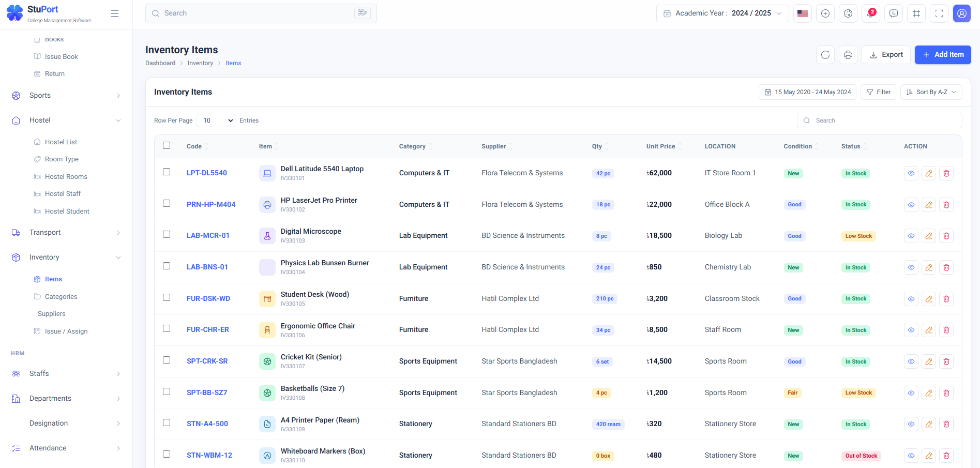
Task: Open Inventory Categories in the sidebar
Action: [x=61, y=297]
